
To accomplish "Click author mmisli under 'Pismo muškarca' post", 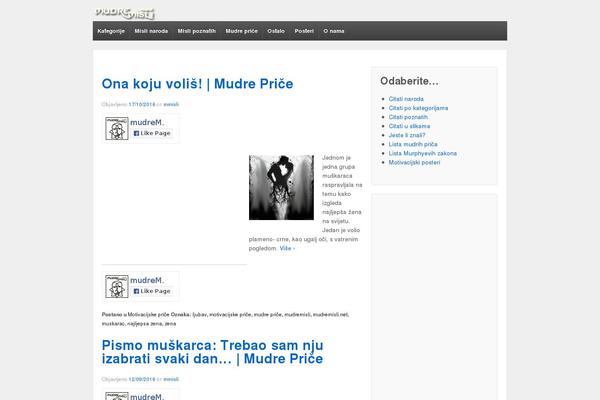I will 171,379.
